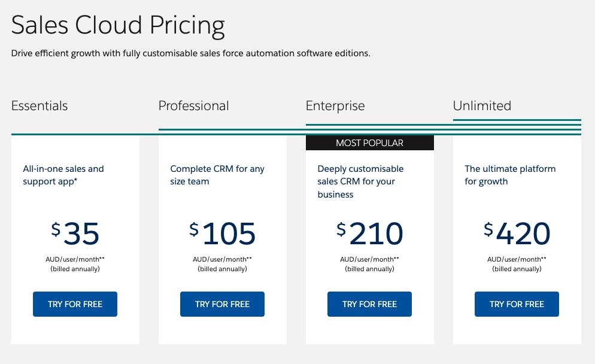This screenshot has height=364, width=595.
Task: Click the Professional plan TRY FOR FREE button
Action: pos(222,304)
